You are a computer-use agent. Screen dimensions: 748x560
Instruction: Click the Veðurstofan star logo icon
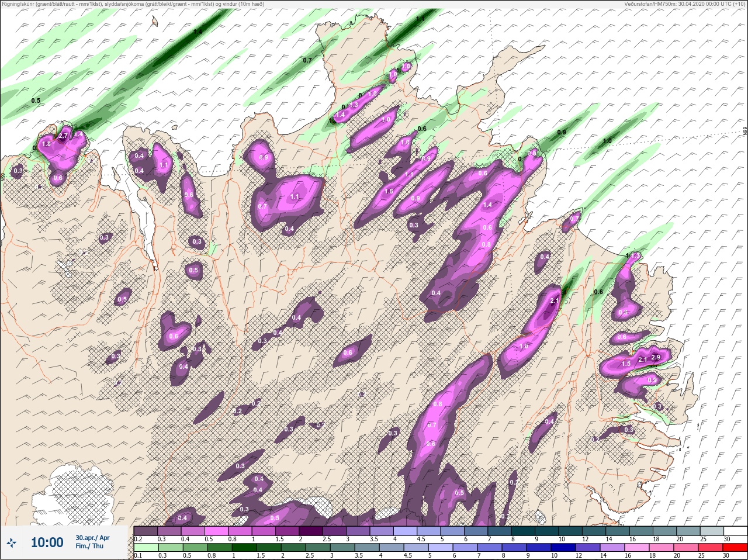click(11, 542)
